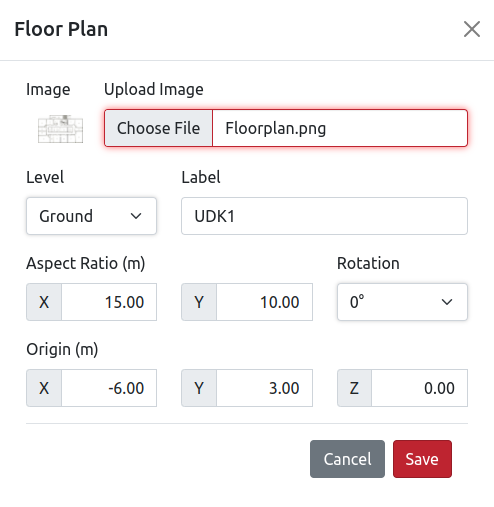
Task: Open the Rotation dropdown set to 0°
Action: point(402,302)
